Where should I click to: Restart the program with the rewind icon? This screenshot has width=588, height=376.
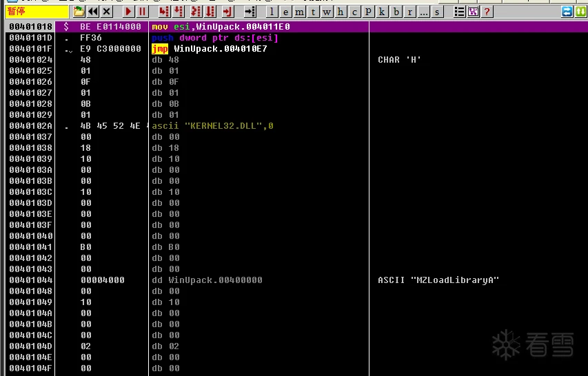(x=92, y=12)
